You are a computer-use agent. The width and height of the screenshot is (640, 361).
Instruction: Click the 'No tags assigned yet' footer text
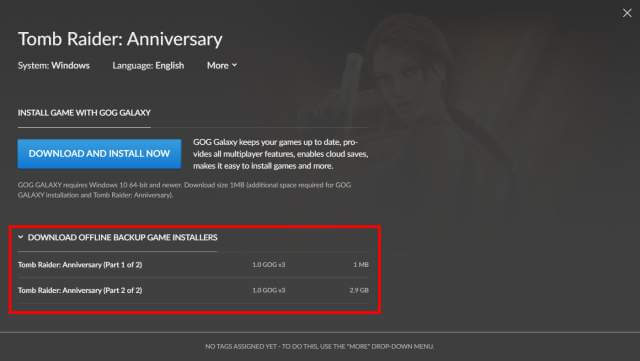[x=319, y=346]
